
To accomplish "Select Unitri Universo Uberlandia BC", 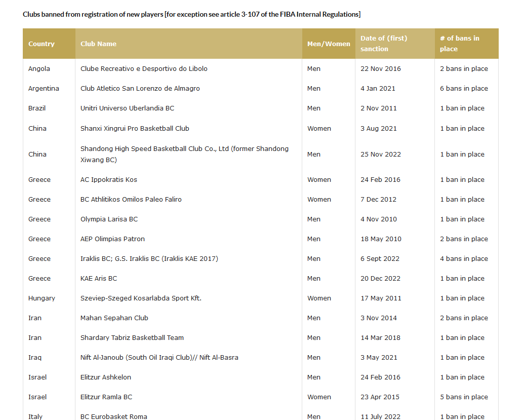I will tap(127, 108).
